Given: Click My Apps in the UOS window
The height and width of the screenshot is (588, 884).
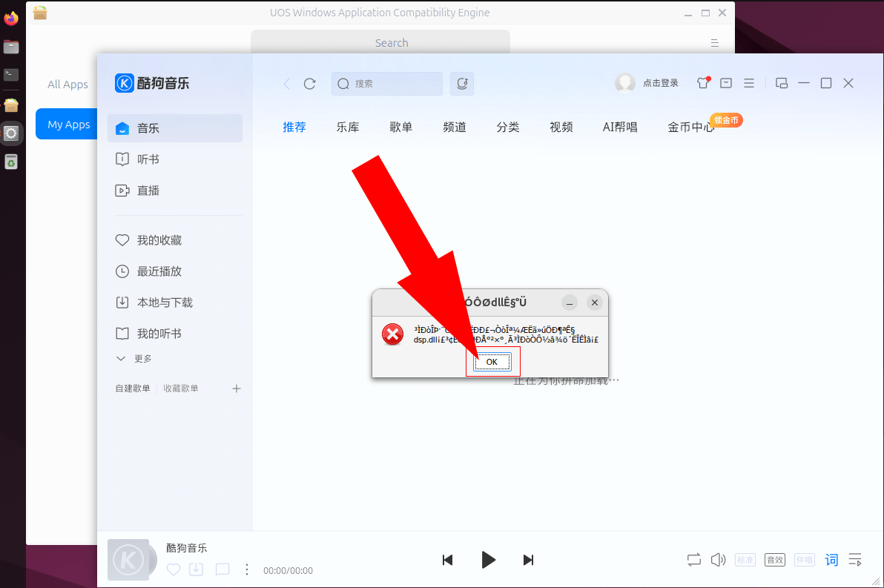Looking at the screenshot, I should (x=68, y=124).
